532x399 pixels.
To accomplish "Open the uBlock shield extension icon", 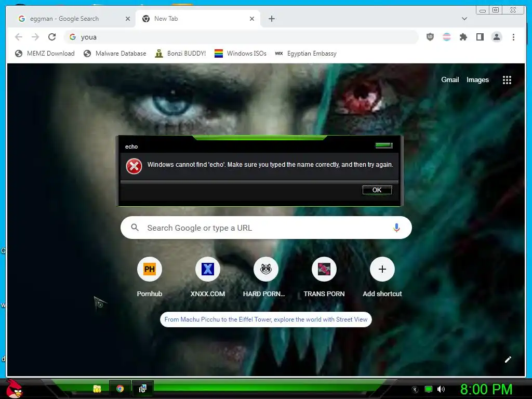I will click(430, 37).
